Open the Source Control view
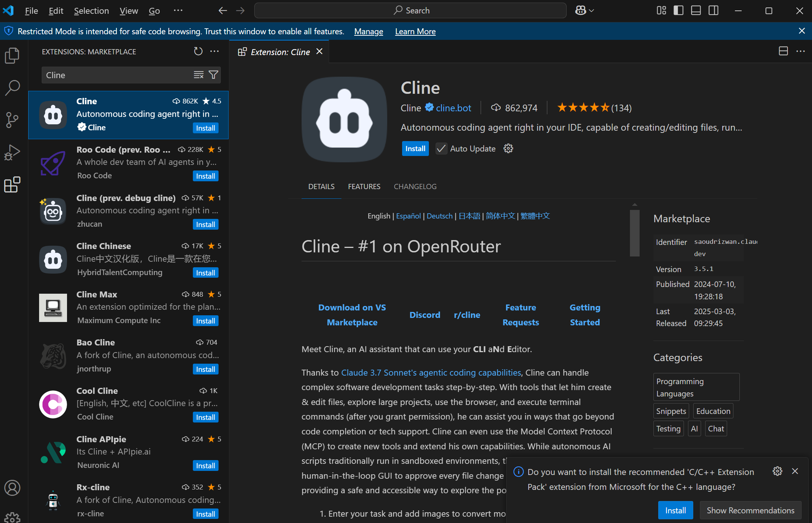 click(x=12, y=120)
